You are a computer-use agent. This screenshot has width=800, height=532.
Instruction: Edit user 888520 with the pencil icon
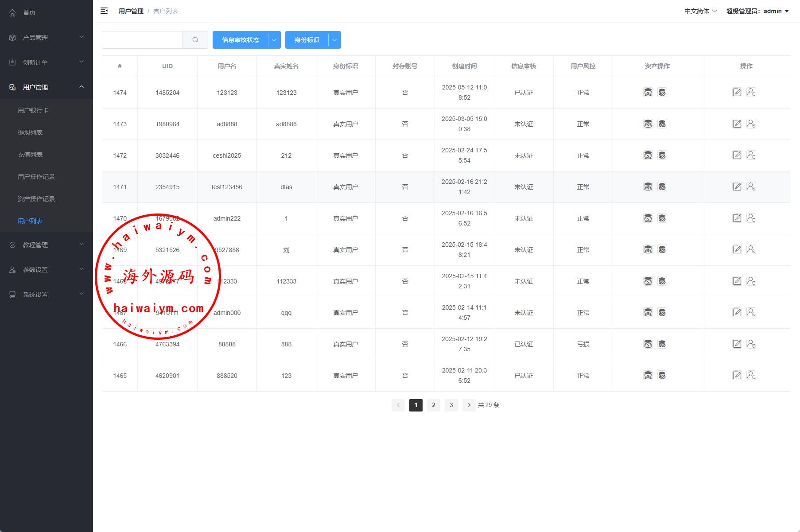(x=737, y=376)
